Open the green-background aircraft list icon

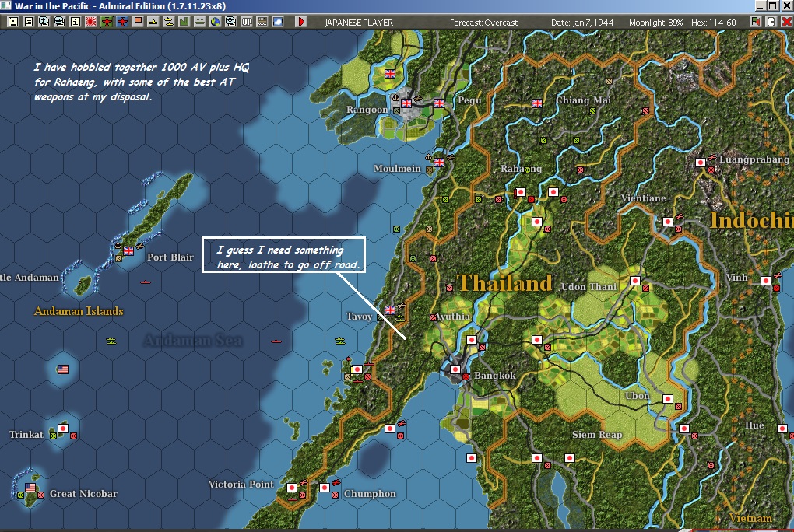(107, 22)
